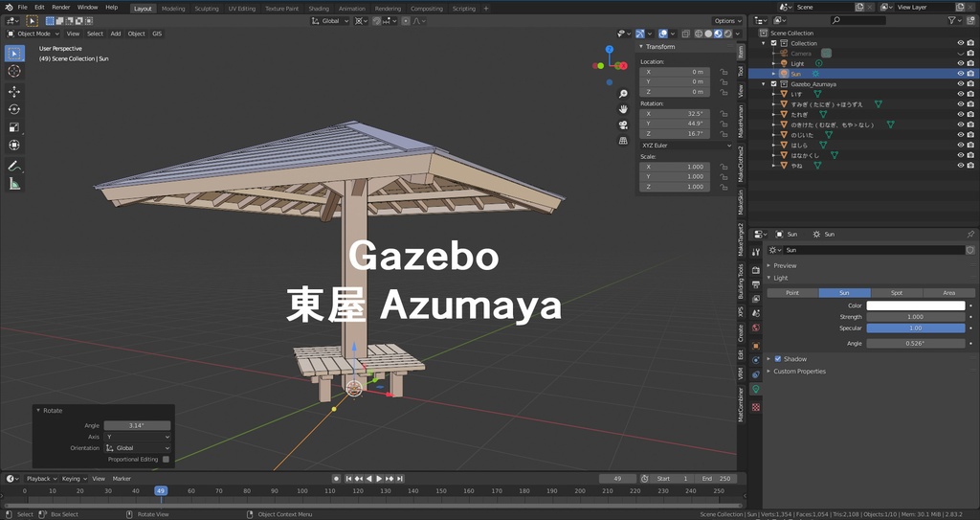Hide the Sun object in outliner

click(961, 74)
